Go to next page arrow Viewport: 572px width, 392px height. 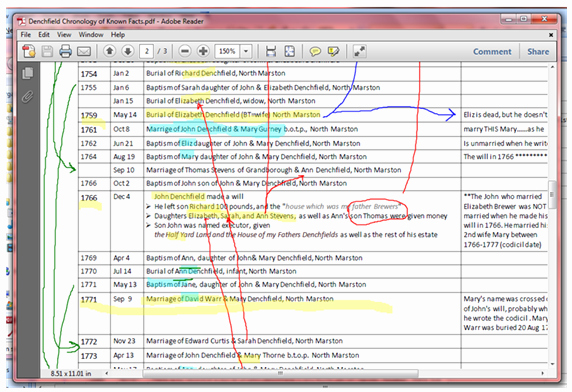coord(128,51)
